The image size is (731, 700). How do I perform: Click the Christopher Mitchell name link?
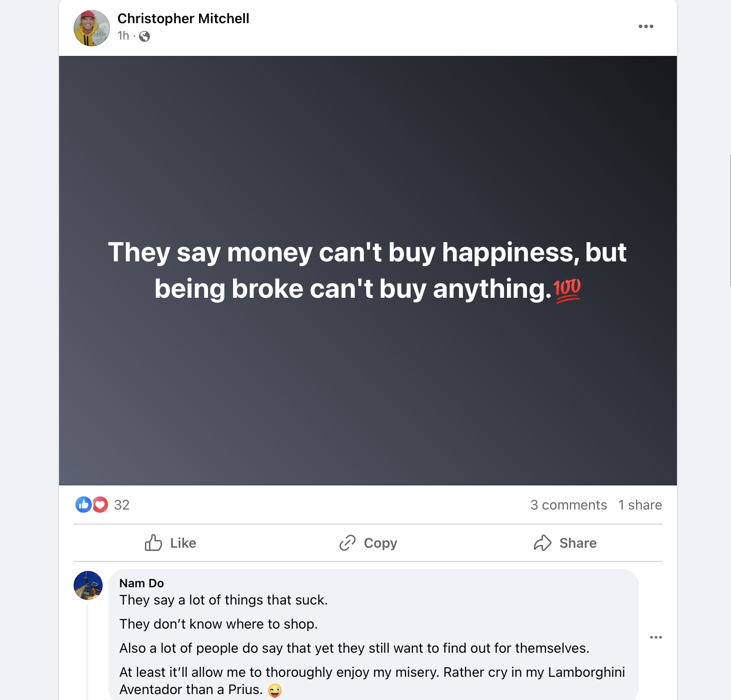[x=183, y=19]
